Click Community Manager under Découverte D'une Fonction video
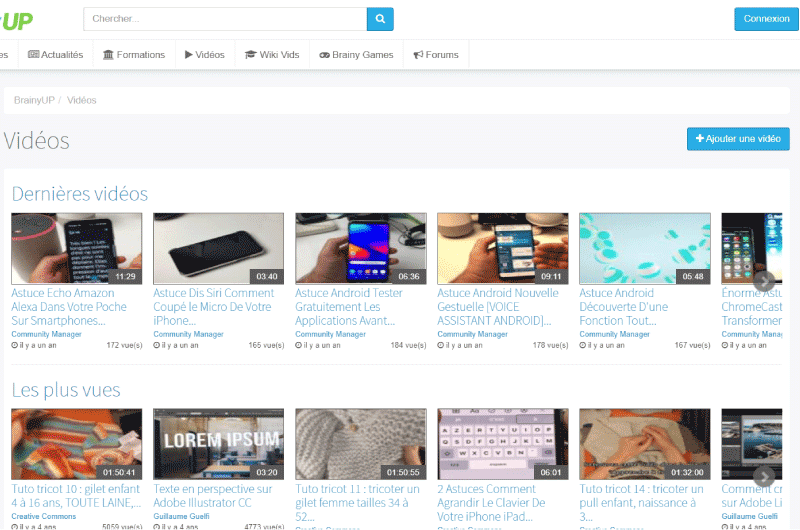Viewport: 800px width, 530px height. (x=614, y=334)
